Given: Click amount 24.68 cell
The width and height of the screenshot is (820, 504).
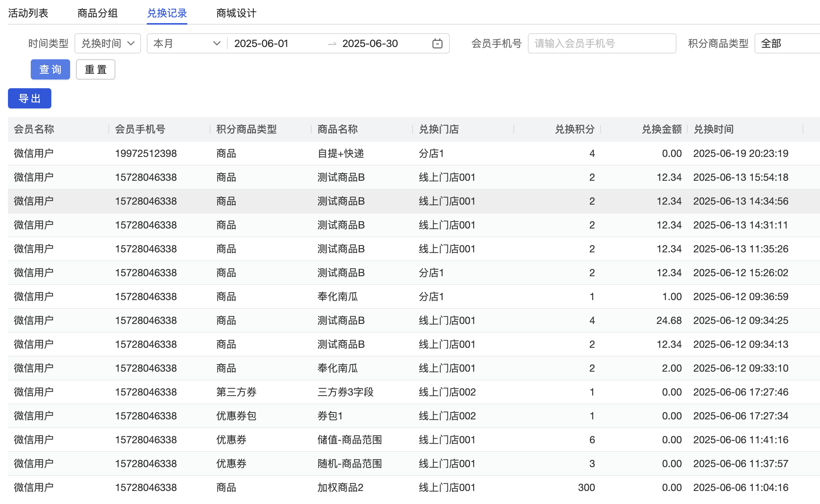Looking at the screenshot, I should click(x=669, y=320).
